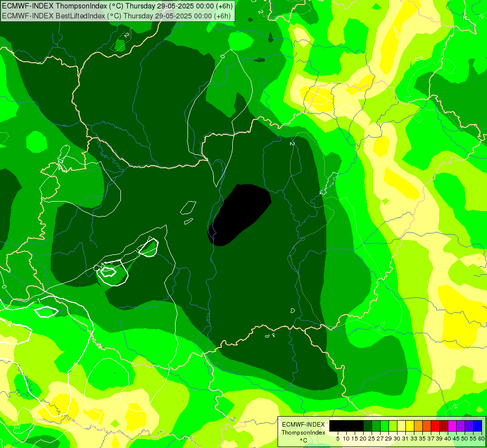487x448 pixels.
Task: Click legend tick value 40
Action: (448, 439)
